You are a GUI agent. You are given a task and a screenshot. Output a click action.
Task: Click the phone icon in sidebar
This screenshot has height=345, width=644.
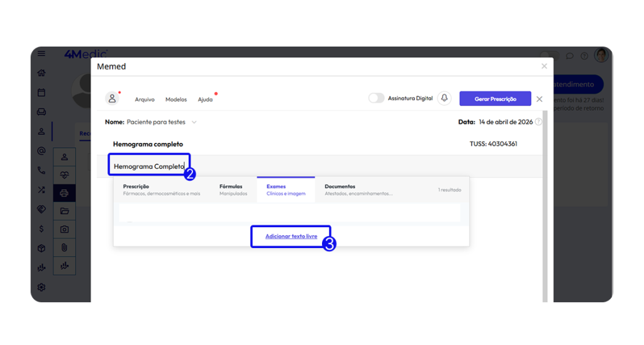[42, 170]
